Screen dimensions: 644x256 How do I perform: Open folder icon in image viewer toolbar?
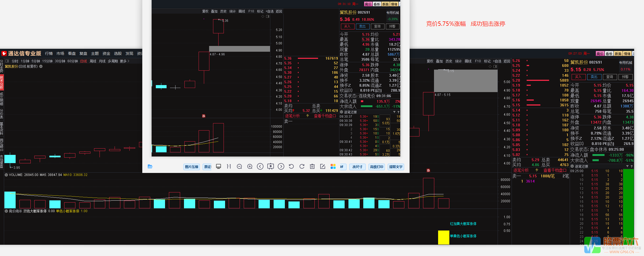[x=150, y=166]
